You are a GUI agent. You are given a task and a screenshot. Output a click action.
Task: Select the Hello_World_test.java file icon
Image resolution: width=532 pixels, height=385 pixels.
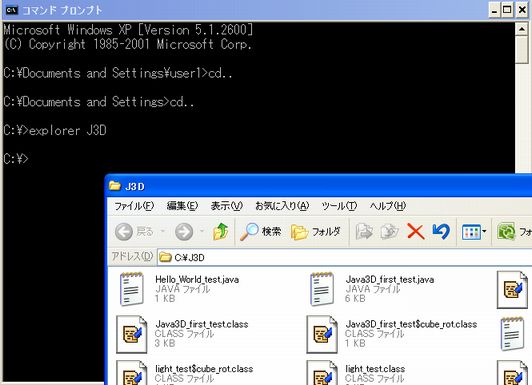(132, 289)
